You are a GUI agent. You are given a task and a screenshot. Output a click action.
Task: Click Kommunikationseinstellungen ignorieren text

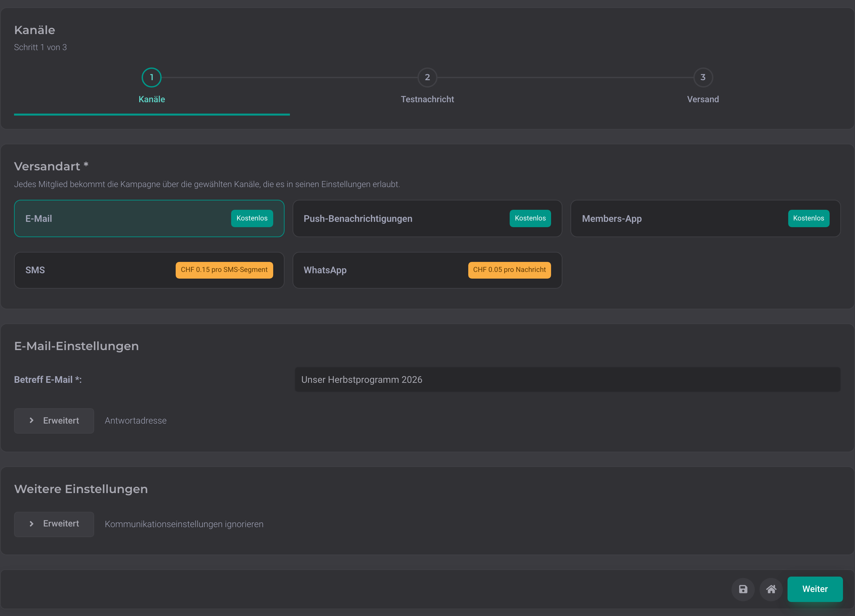[x=184, y=524]
